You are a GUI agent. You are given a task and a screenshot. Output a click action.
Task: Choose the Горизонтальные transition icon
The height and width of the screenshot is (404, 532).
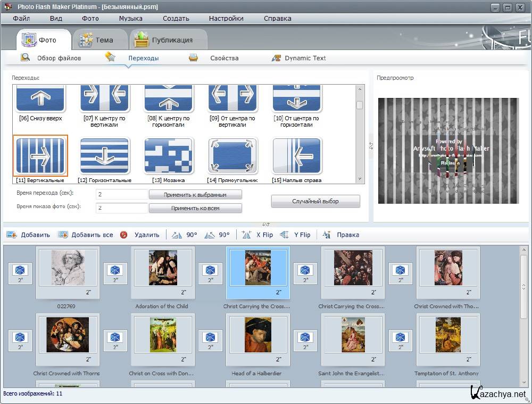point(104,156)
